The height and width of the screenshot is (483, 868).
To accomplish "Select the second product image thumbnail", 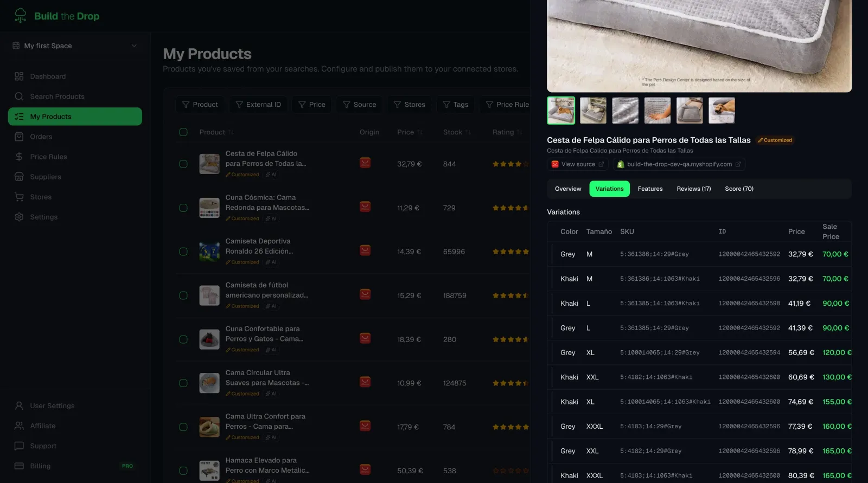I will click(593, 111).
